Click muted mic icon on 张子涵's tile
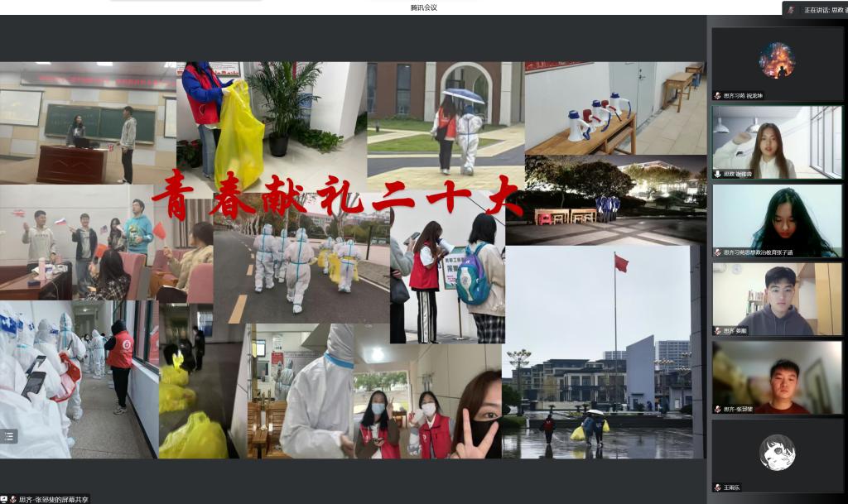 [x=717, y=252]
